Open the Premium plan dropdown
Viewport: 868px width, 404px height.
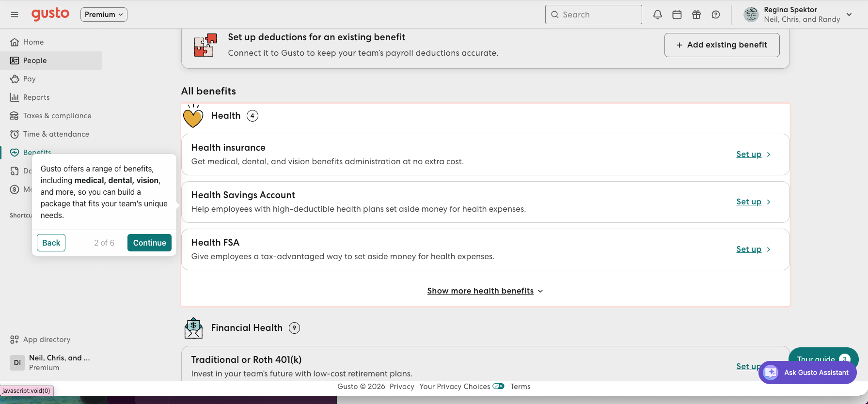pyautogui.click(x=104, y=15)
